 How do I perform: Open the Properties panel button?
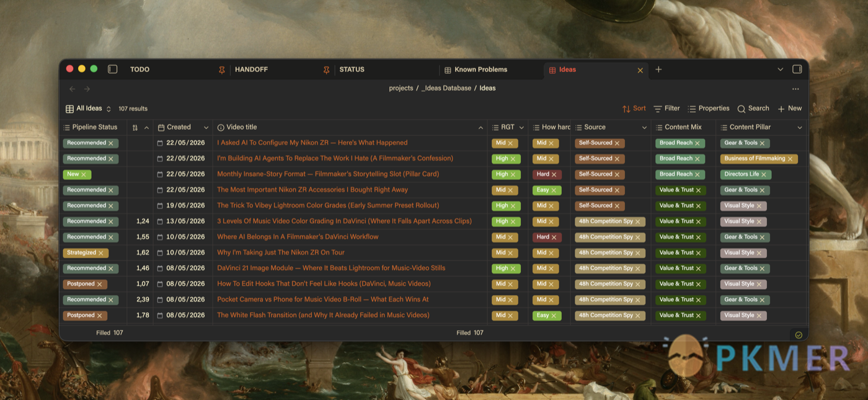(709, 109)
